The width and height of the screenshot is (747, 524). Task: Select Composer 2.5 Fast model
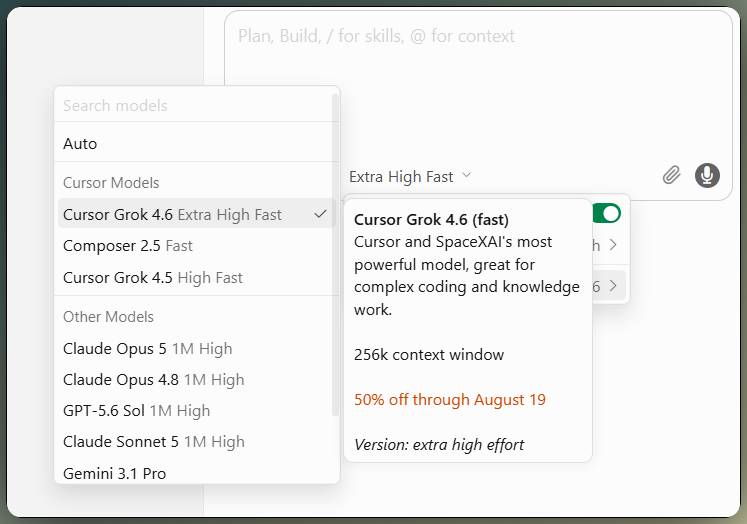(x=195, y=246)
